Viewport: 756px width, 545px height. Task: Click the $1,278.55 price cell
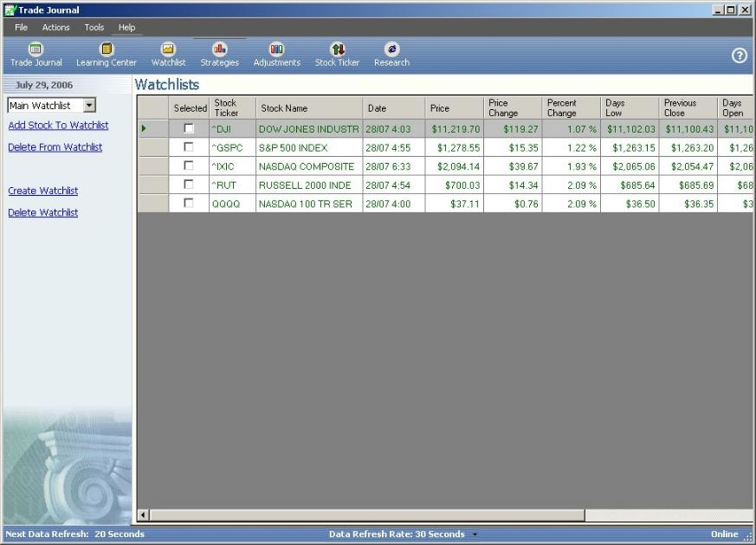click(454, 147)
